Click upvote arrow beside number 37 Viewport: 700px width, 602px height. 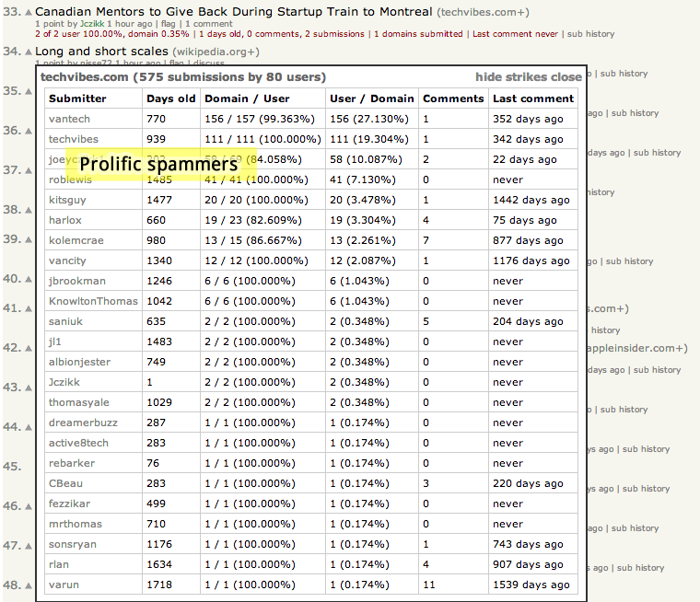tap(29, 171)
